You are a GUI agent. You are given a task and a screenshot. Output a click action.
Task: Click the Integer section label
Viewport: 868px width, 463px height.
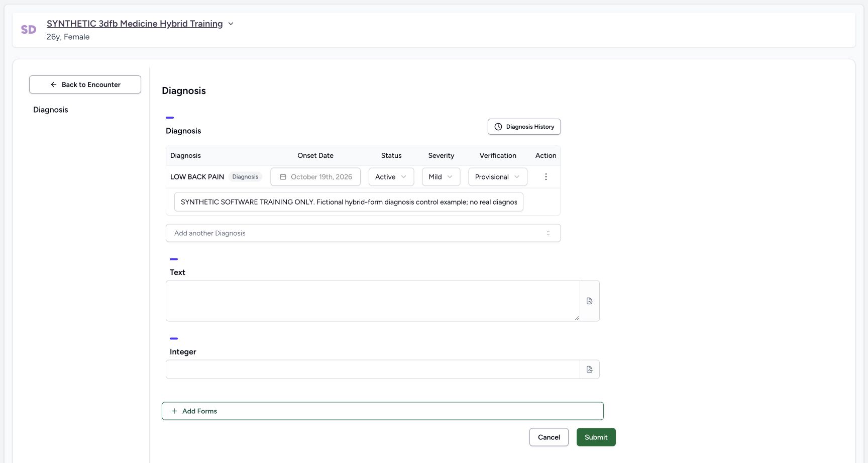coord(183,352)
